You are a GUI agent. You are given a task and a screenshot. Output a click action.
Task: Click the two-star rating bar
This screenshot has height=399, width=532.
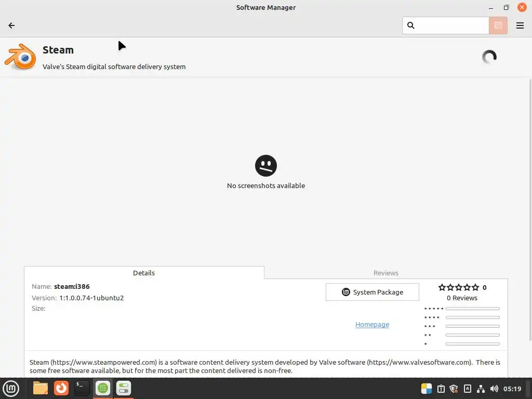pos(473,335)
